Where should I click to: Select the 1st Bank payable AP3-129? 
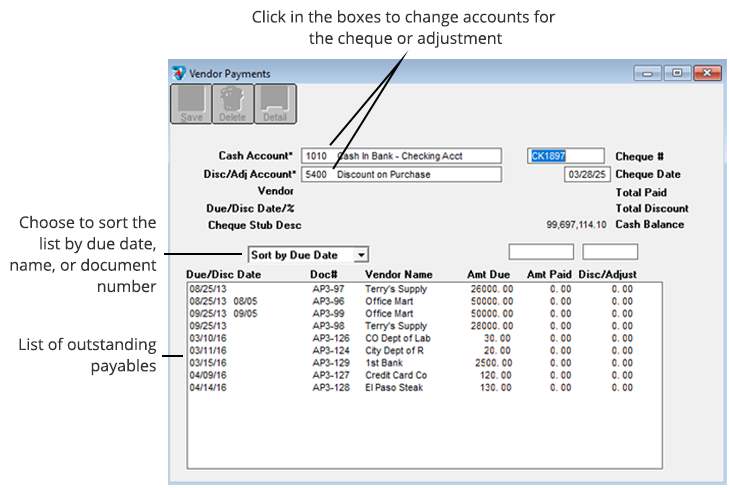pyautogui.click(x=410, y=363)
